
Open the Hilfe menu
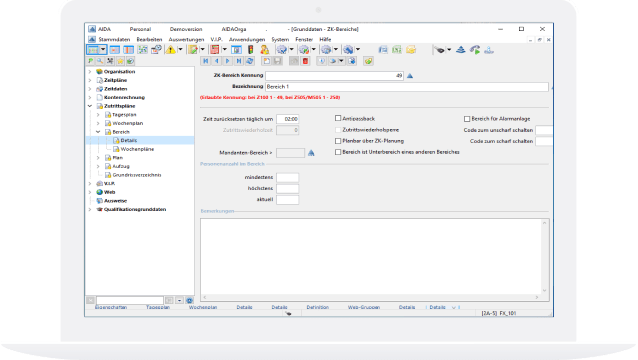pyautogui.click(x=325, y=39)
